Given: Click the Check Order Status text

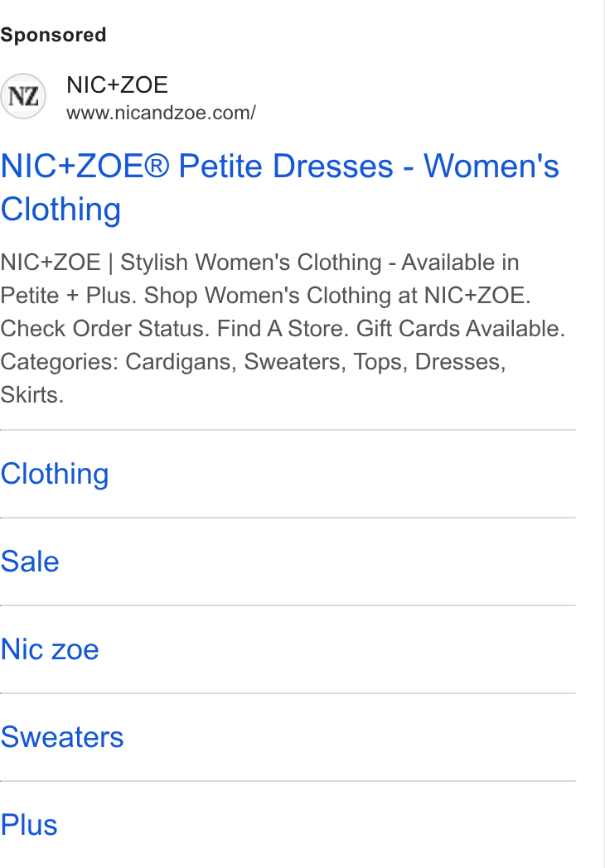Looking at the screenshot, I should 104,328.
